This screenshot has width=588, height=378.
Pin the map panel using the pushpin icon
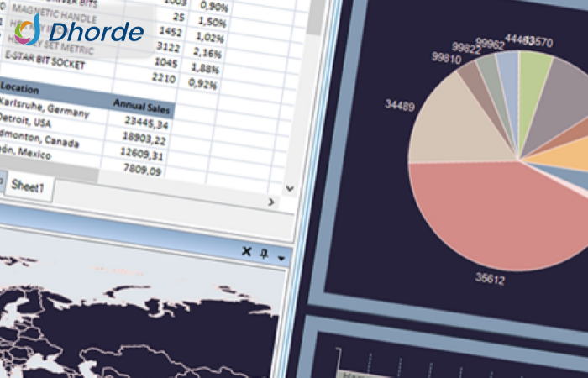pyautogui.click(x=264, y=253)
